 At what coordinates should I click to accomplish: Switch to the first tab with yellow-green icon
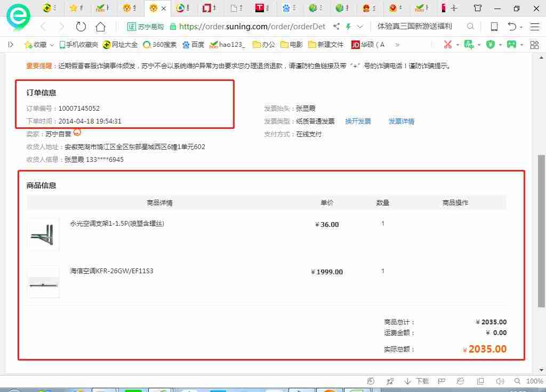point(50,7)
